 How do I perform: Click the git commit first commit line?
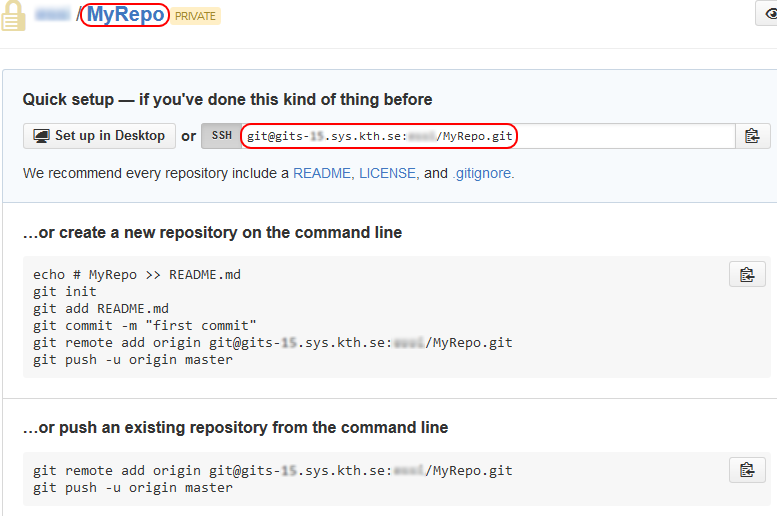tap(145, 325)
